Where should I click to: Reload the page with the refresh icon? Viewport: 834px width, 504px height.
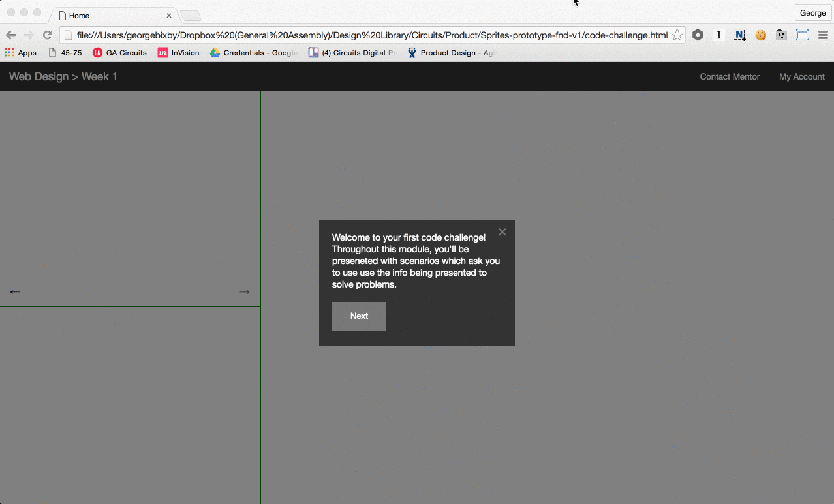coord(47,35)
